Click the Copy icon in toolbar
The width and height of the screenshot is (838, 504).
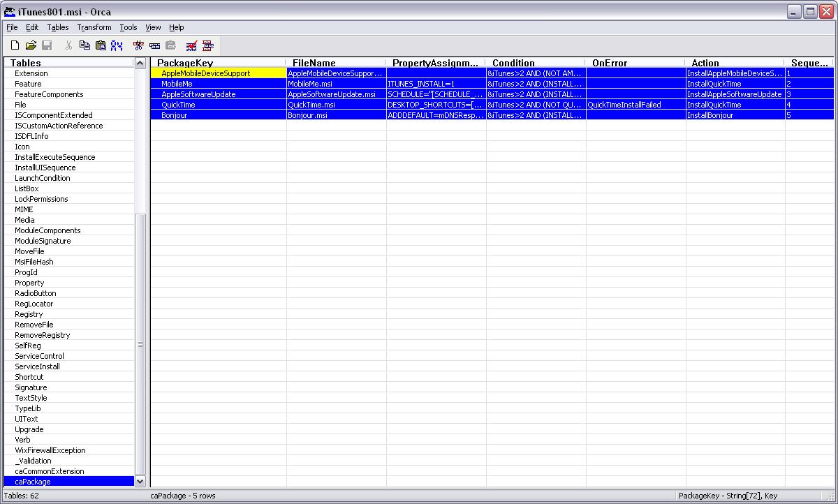pos(84,45)
